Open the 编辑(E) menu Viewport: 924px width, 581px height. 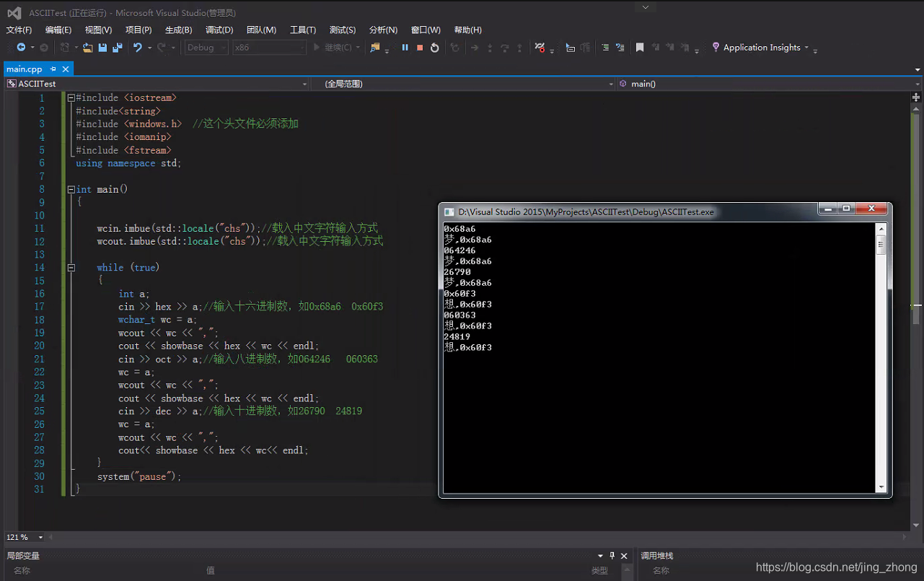point(58,30)
